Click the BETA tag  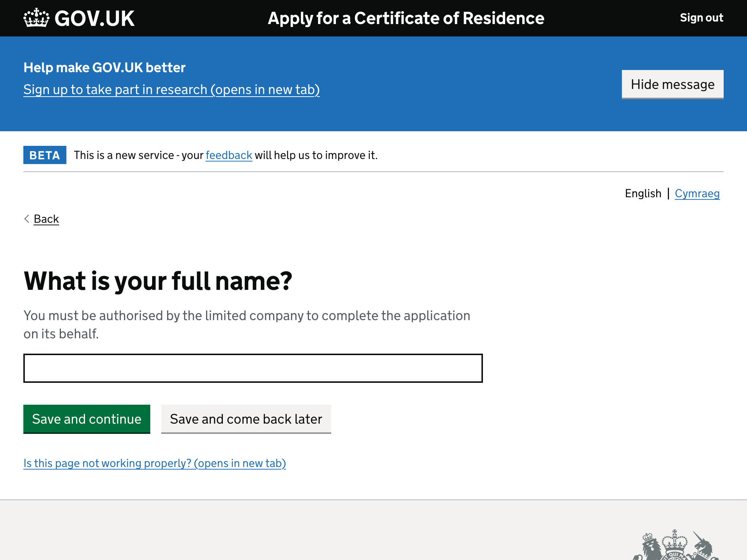point(44,155)
